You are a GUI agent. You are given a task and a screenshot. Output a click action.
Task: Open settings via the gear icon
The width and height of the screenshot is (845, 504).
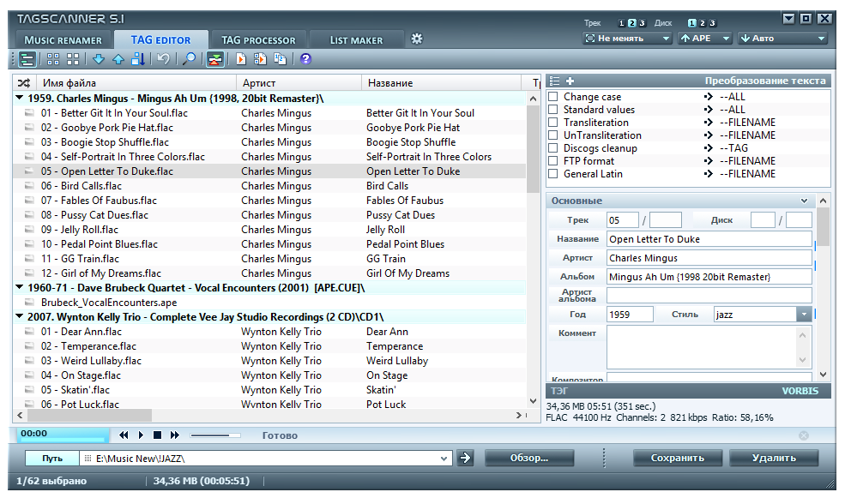tap(417, 39)
